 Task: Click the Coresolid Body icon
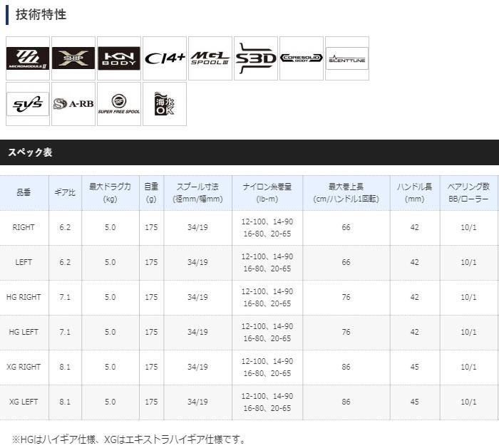pyautogui.click(x=301, y=58)
